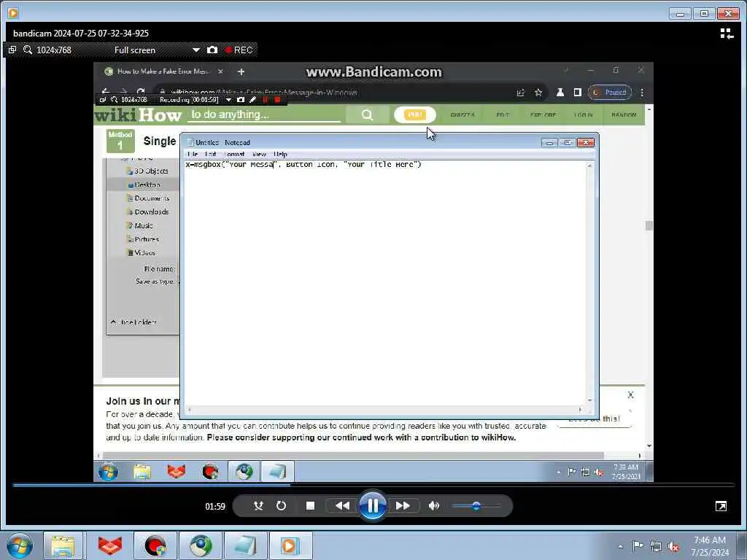Click the recorded Bandicam pencil draw icon

[x=252, y=99]
